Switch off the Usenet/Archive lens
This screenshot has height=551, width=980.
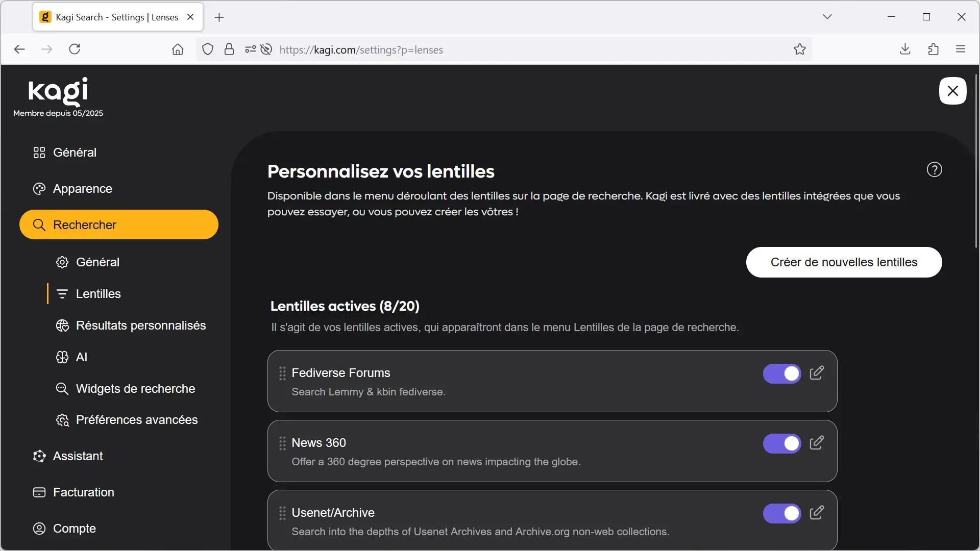click(782, 513)
